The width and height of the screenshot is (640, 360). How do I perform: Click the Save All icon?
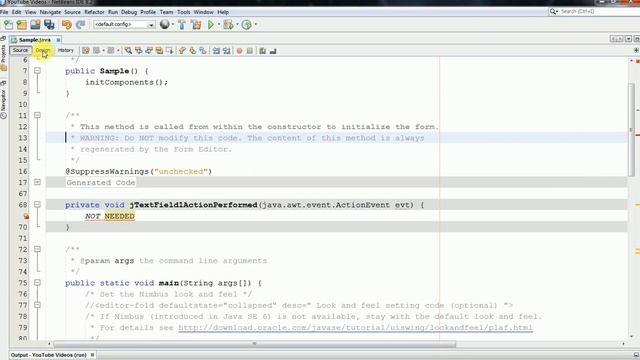(x=49, y=25)
